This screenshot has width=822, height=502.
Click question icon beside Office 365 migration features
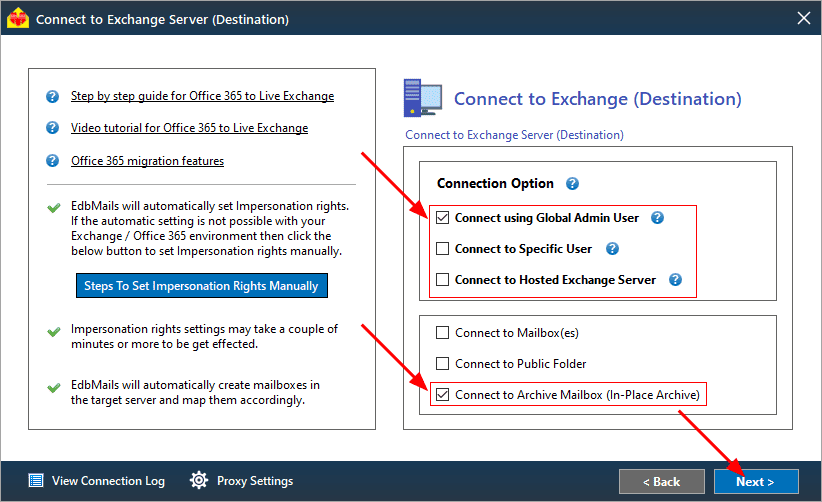52,160
